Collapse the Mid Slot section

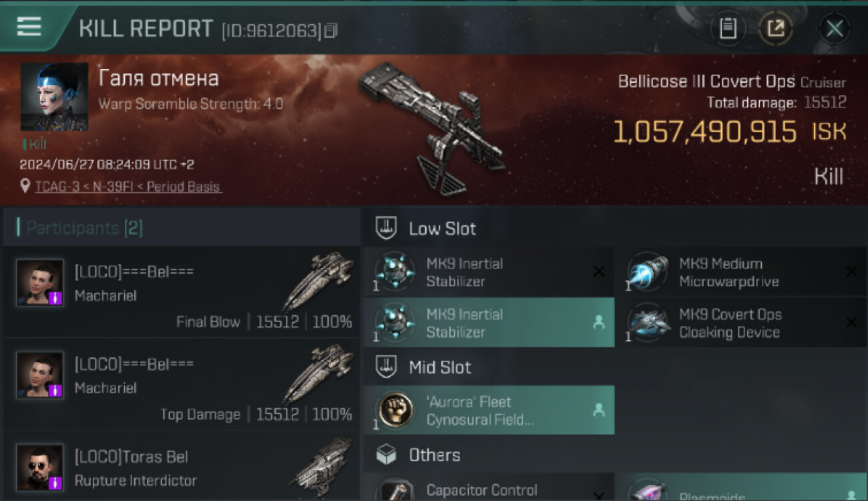[x=387, y=367]
